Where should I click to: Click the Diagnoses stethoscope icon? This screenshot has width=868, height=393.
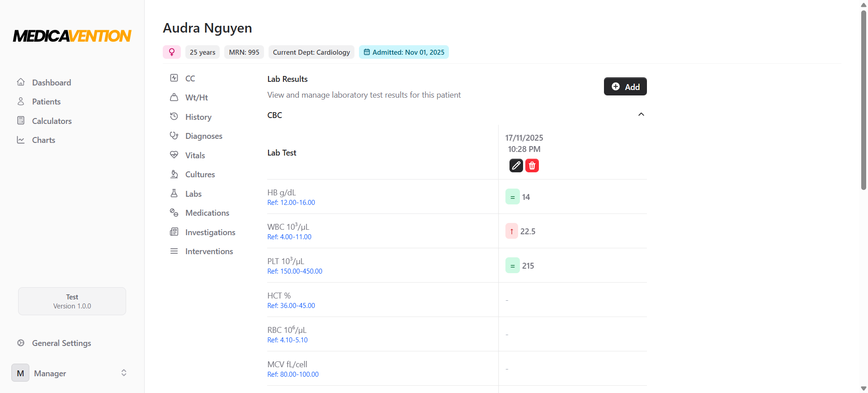(x=174, y=136)
